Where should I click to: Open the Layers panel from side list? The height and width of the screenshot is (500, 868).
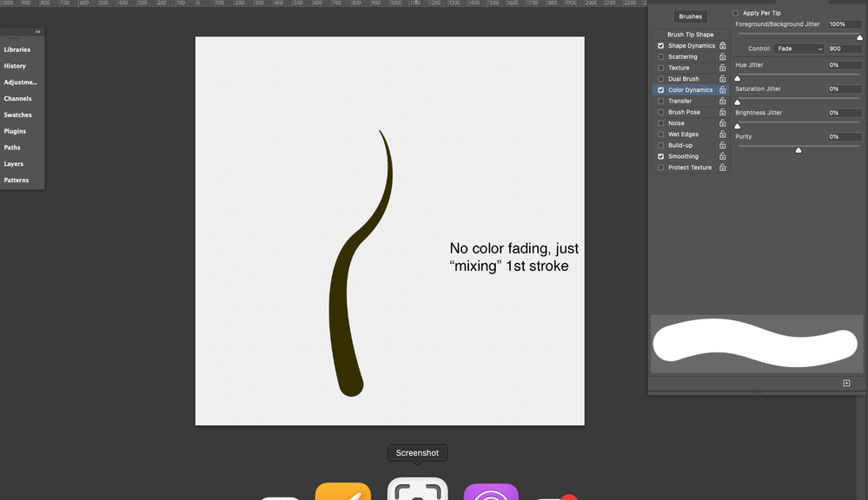[x=14, y=164]
